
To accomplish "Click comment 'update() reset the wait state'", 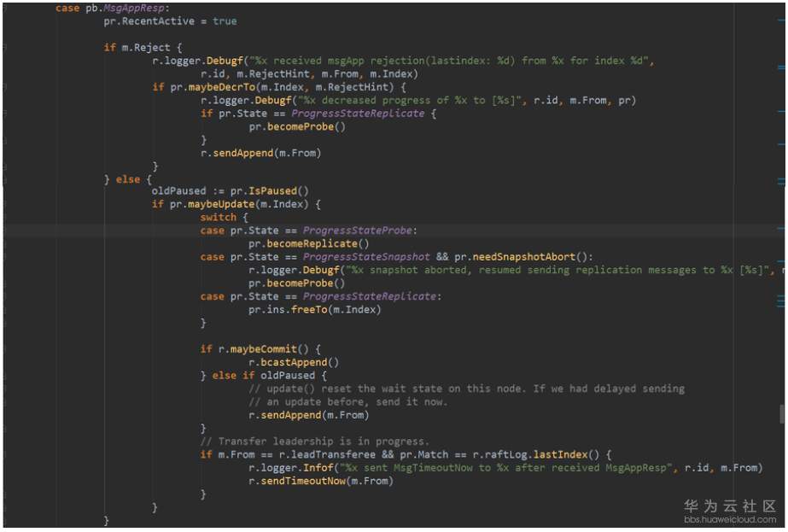I will pyautogui.click(x=466, y=389).
